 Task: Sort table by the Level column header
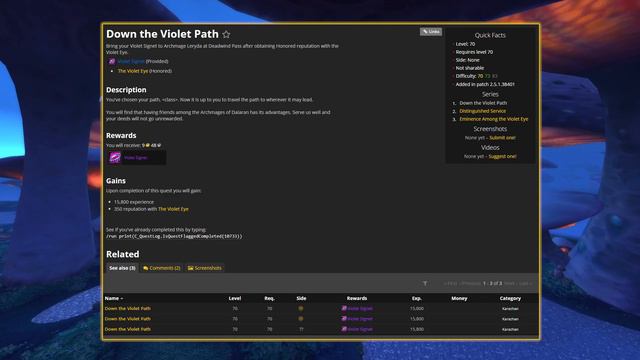(235, 298)
